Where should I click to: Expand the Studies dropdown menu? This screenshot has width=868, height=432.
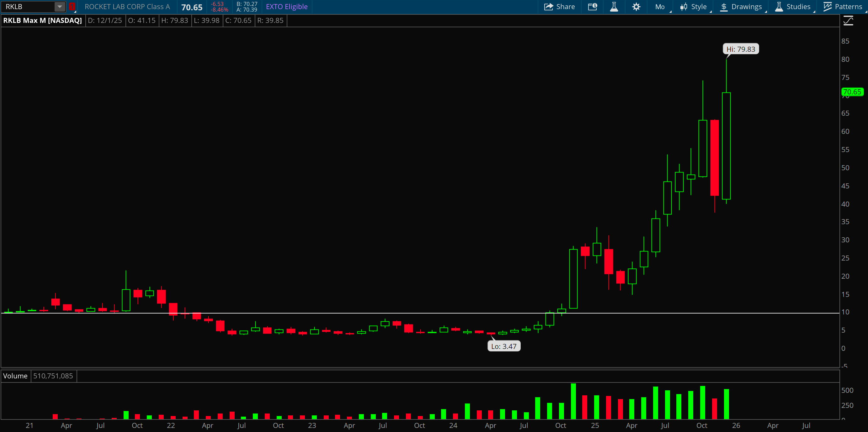(798, 7)
